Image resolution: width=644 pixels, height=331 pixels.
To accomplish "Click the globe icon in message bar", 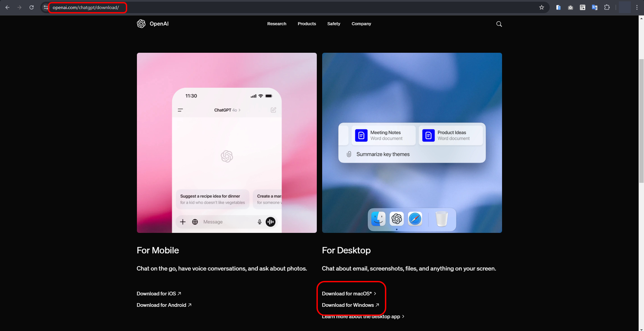I will pyautogui.click(x=195, y=222).
